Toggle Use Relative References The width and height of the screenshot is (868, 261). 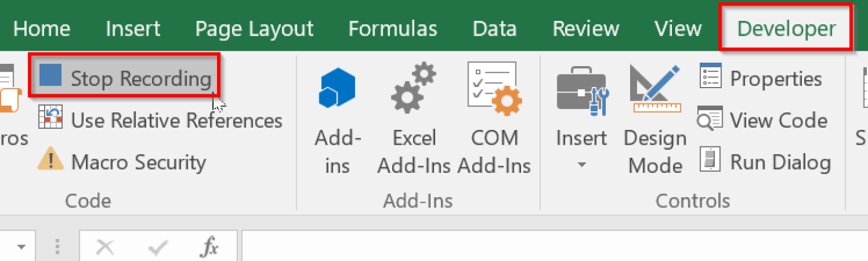coord(160,120)
